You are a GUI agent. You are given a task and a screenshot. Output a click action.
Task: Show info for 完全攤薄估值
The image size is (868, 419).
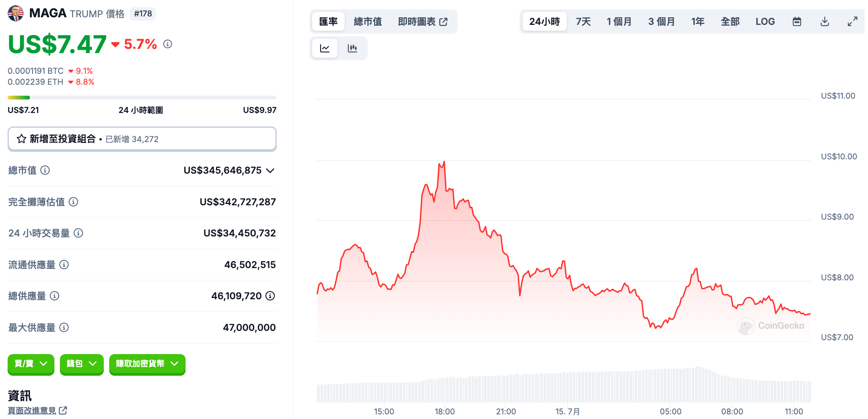pos(73,202)
